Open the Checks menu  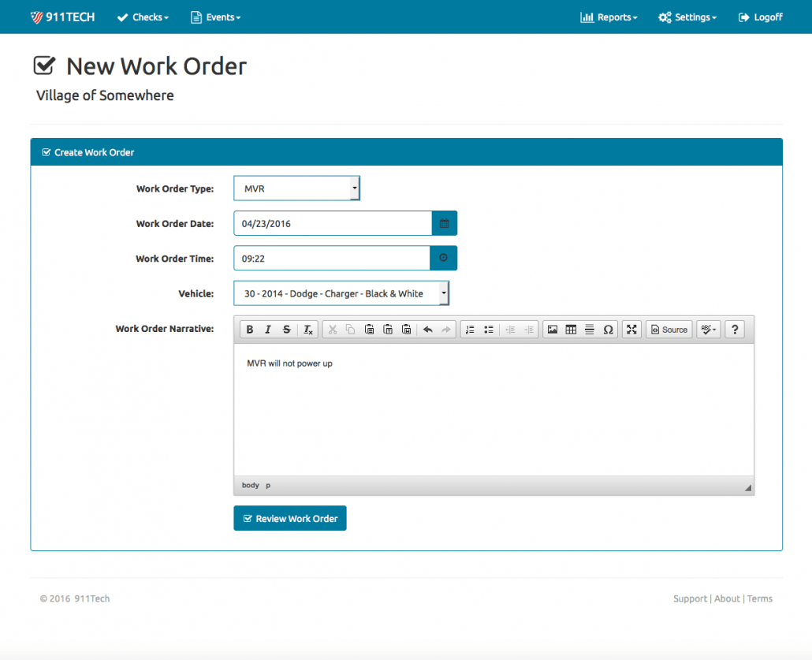point(143,17)
